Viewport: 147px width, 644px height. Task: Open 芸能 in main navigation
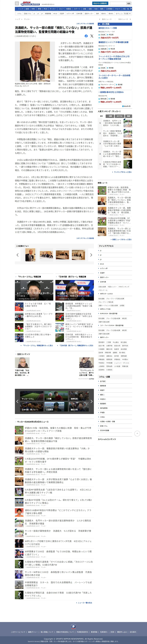tap(90, 9)
